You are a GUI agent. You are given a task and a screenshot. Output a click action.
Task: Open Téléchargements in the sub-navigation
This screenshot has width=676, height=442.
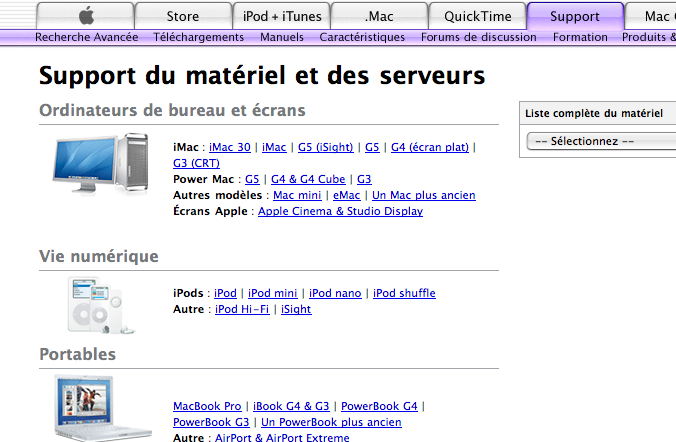pyautogui.click(x=198, y=37)
